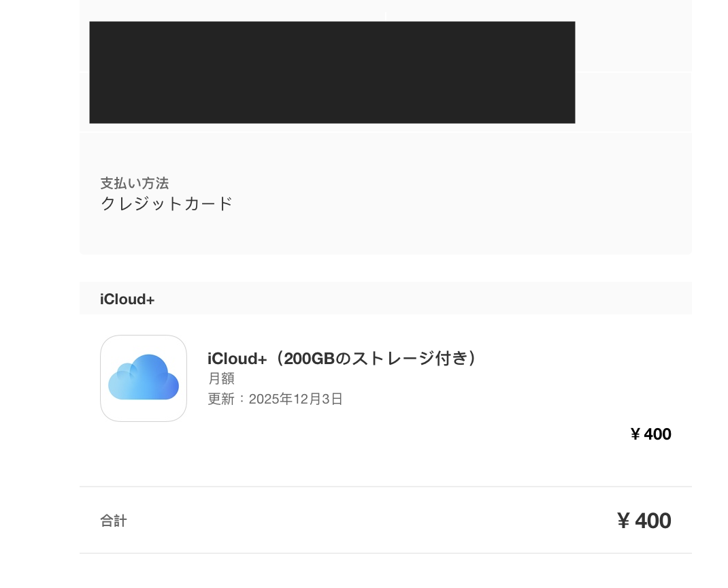Click the 合計 total label
728x588 pixels.
114,521
